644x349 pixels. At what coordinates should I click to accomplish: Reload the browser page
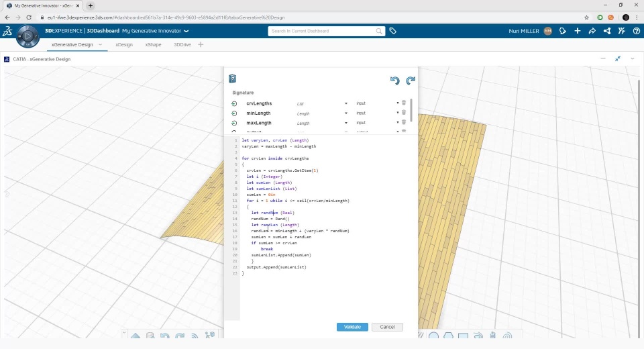(x=29, y=17)
